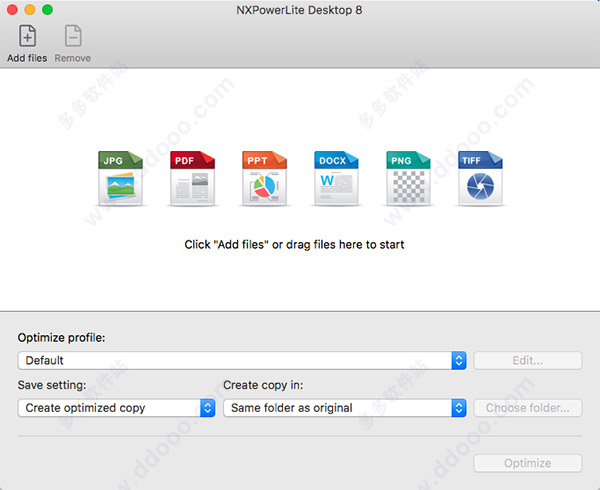Click the Edit... profile button
600x490 pixels.
(x=528, y=360)
